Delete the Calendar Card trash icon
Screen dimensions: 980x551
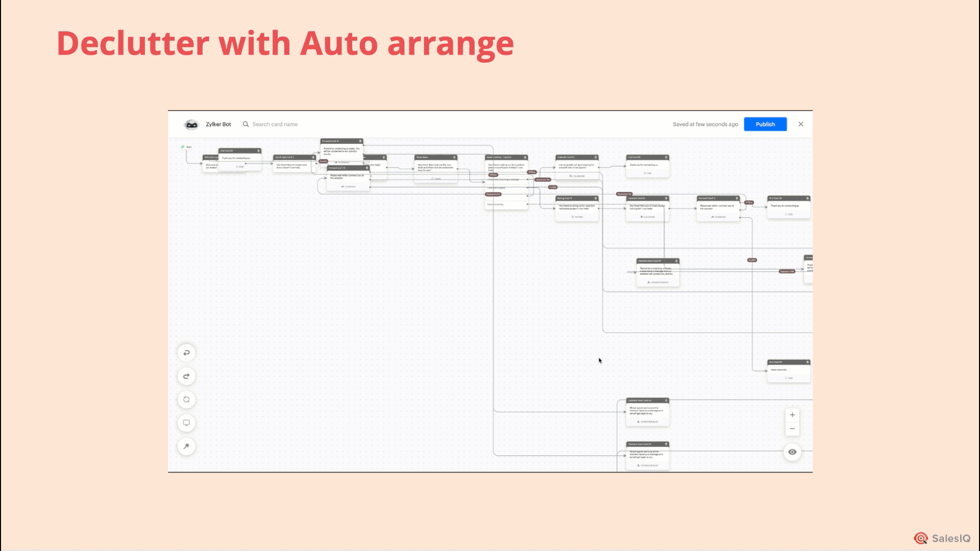pos(596,157)
